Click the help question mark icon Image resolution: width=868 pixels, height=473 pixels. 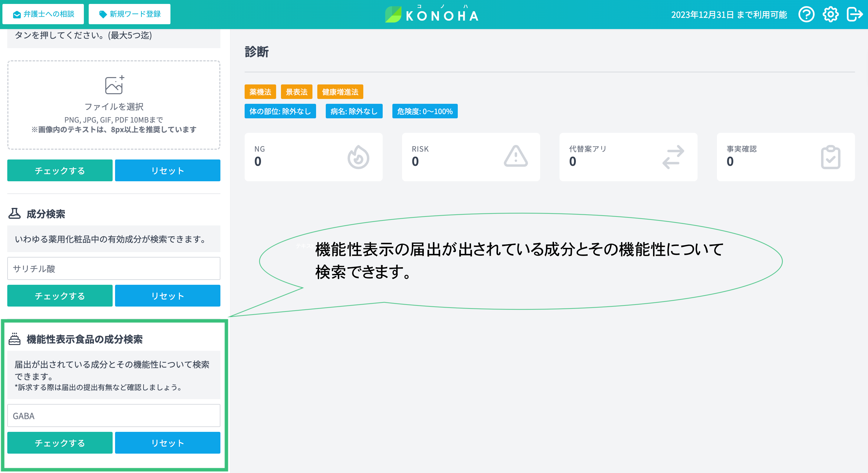806,15
